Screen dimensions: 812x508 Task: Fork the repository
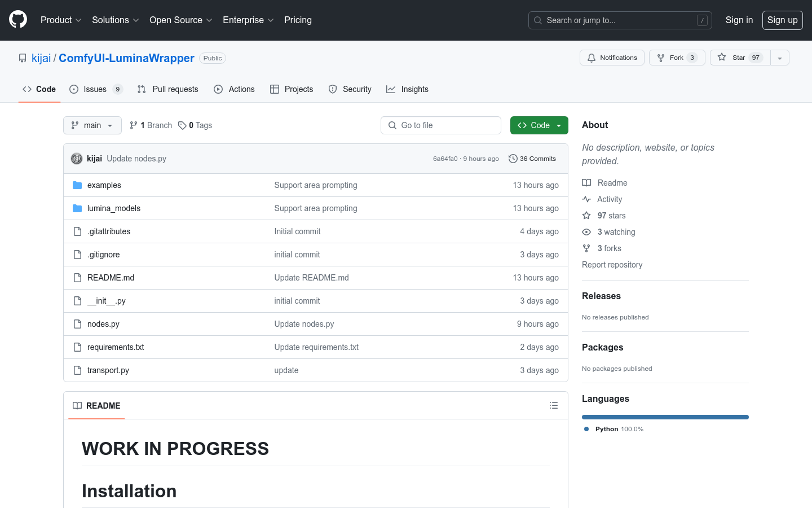click(x=677, y=58)
